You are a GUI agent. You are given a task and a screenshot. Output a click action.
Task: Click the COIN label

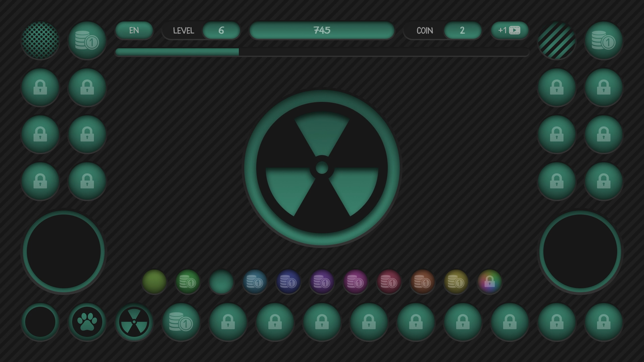[x=425, y=31]
